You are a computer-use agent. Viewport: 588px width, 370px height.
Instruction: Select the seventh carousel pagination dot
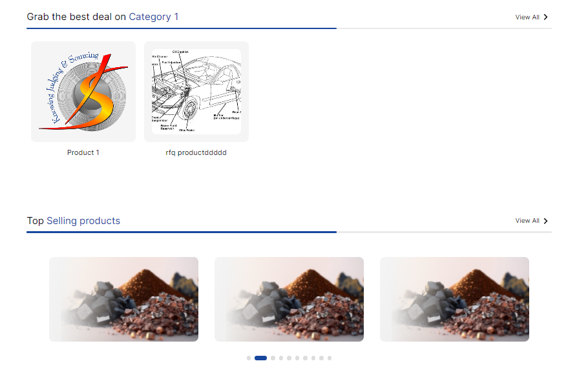click(x=305, y=358)
